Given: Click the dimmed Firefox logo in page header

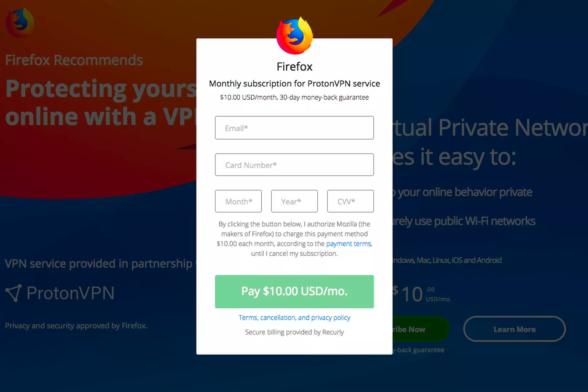Looking at the screenshot, I should click(x=20, y=23).
